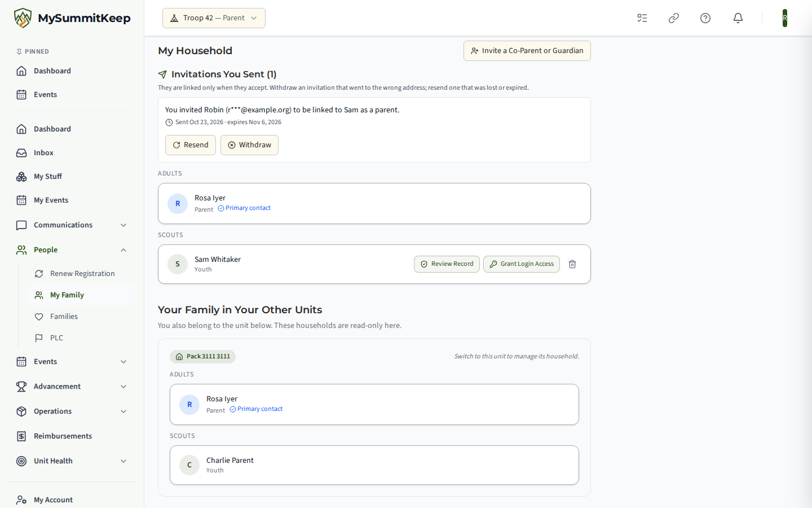Delete Sam Whitaker with trash icon
This screenshot has height=508, width=812.
coord(572,264)
